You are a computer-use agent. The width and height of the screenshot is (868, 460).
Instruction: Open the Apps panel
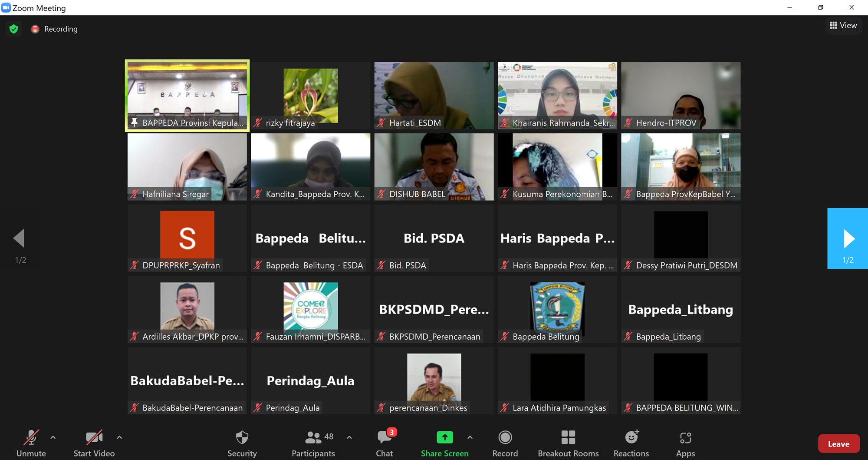(x=685, y=443)
